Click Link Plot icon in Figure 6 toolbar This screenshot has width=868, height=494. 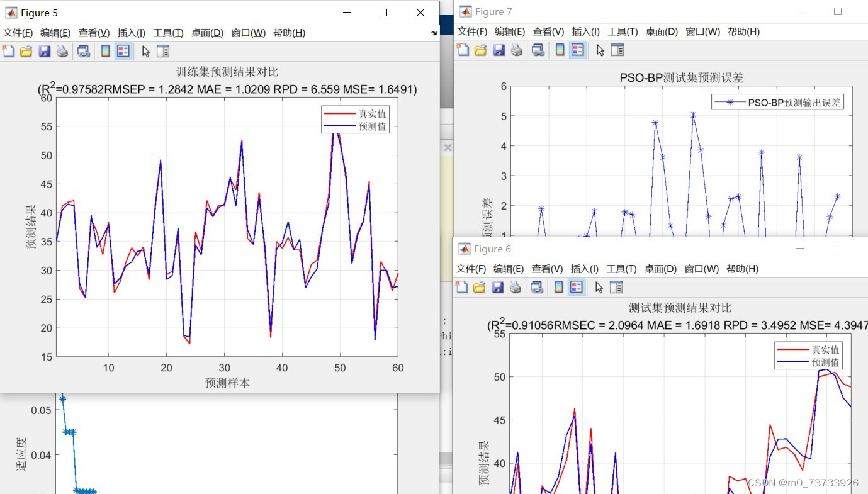pyautogui.click(x=537, y=288)
